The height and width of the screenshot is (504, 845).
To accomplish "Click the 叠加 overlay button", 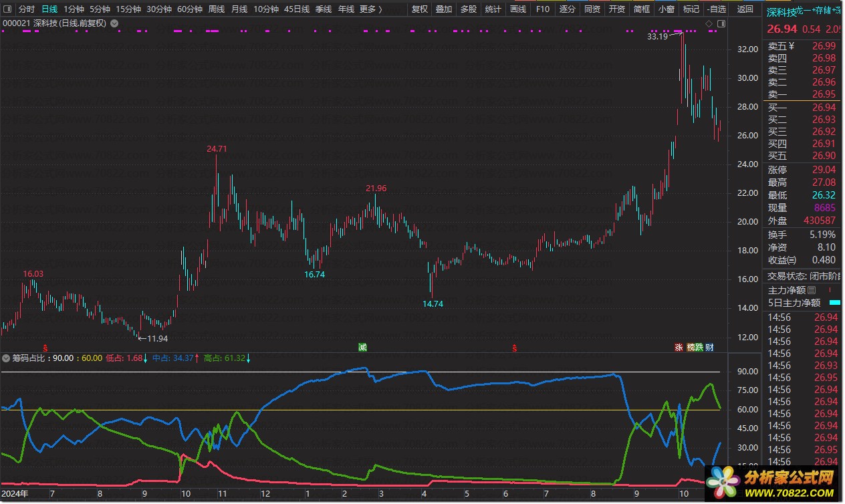I will click(443, 9).
